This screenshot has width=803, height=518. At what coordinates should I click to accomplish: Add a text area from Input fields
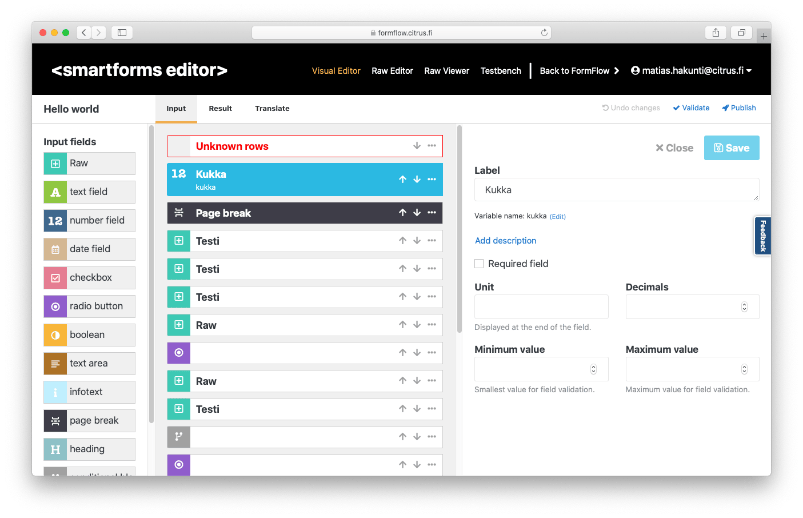click(90, 364)
